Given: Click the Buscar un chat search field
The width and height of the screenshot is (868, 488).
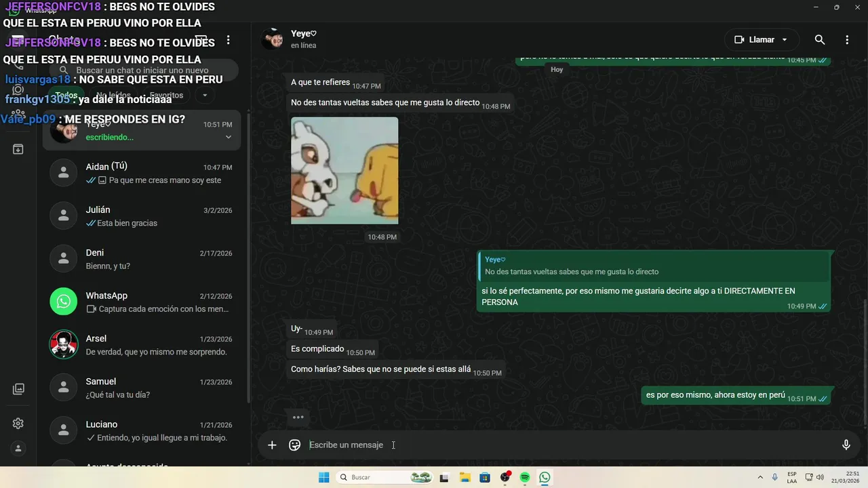Looking at the screenshot, I should point(144,70).
